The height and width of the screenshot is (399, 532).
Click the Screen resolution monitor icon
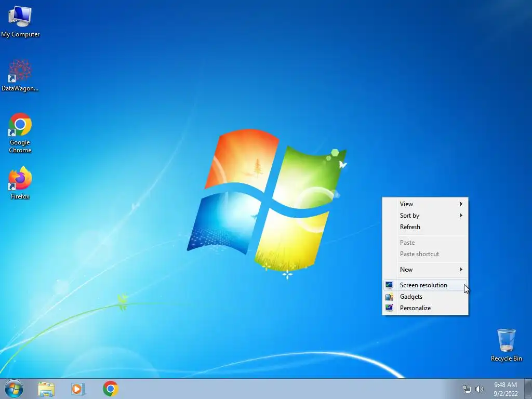tap(390, 285)
